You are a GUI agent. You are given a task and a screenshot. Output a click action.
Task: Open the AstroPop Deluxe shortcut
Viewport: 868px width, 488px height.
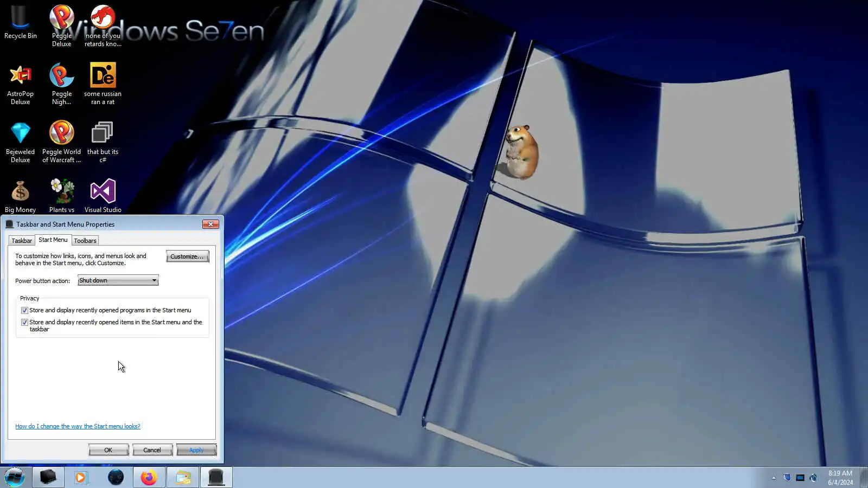coord(21,84)
